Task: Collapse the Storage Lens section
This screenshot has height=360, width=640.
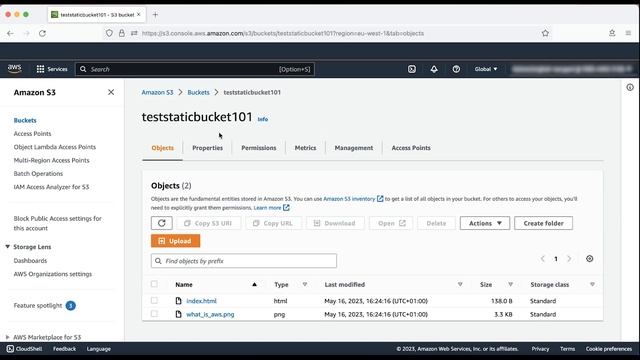Action: click(7, 247)
